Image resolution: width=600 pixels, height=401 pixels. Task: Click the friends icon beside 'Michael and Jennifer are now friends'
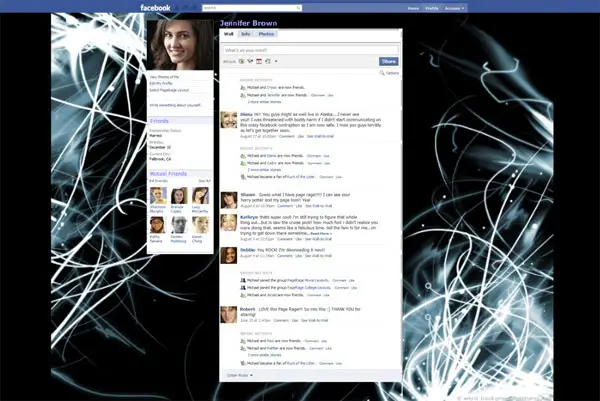point(243,95)
